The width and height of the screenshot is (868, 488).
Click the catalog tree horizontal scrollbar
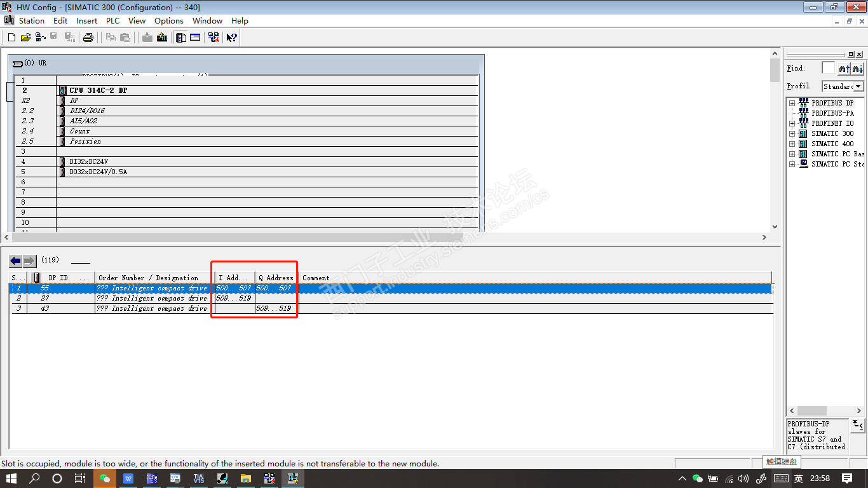[825, 411]
